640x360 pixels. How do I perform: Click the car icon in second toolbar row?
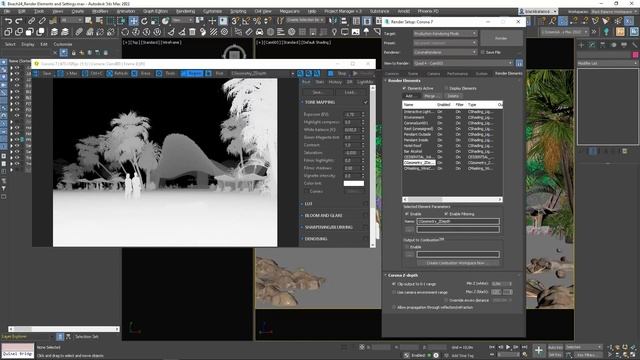tap(260, 32)
